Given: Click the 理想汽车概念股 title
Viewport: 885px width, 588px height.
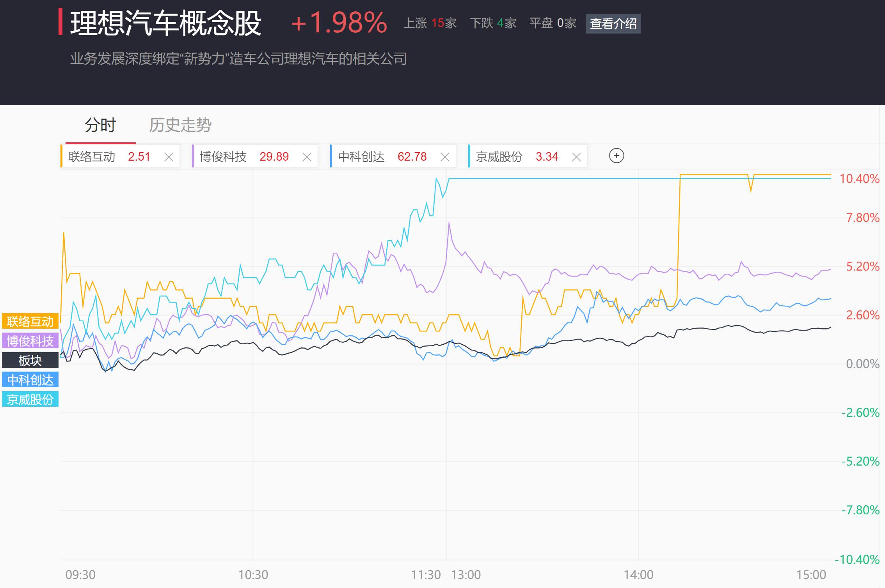Looking at the screenshot, I should click(x=166, y=23).
